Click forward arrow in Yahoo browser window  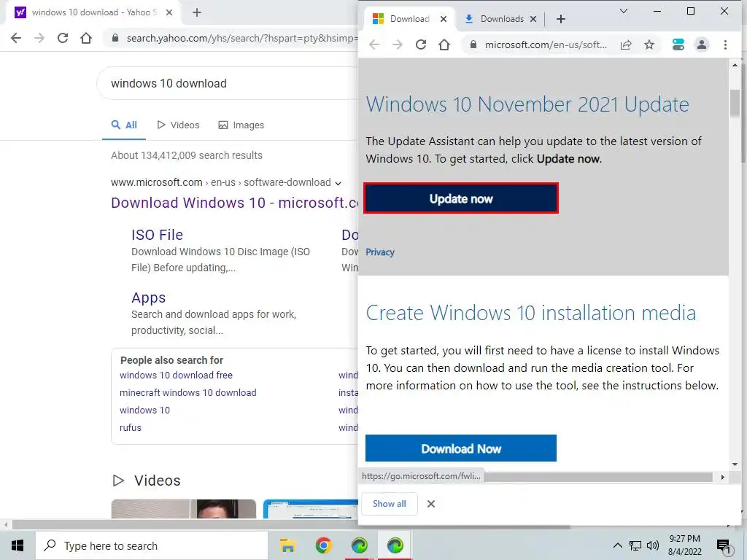tap(39, 38)
